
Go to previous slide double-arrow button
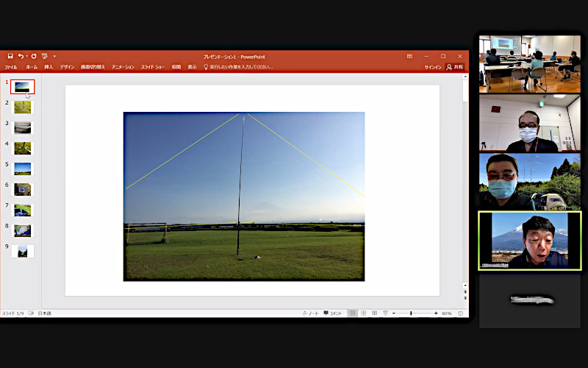click(x=465, y=291)
